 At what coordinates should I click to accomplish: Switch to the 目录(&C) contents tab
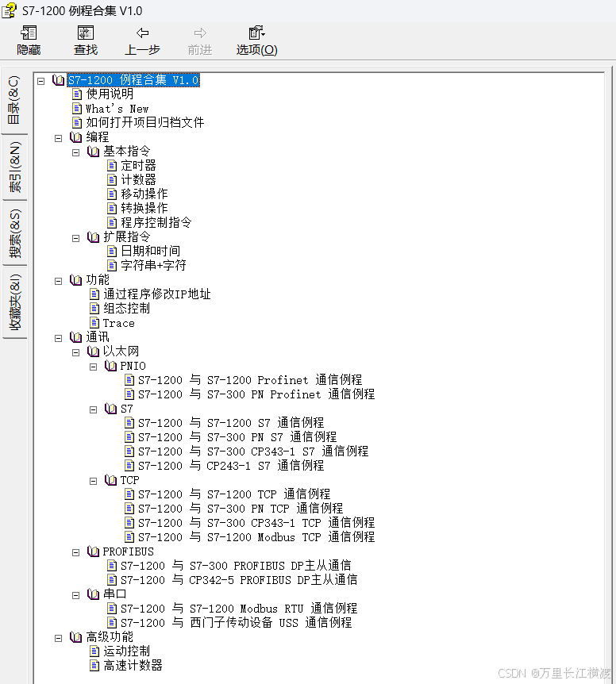click(x=14, y=100)
